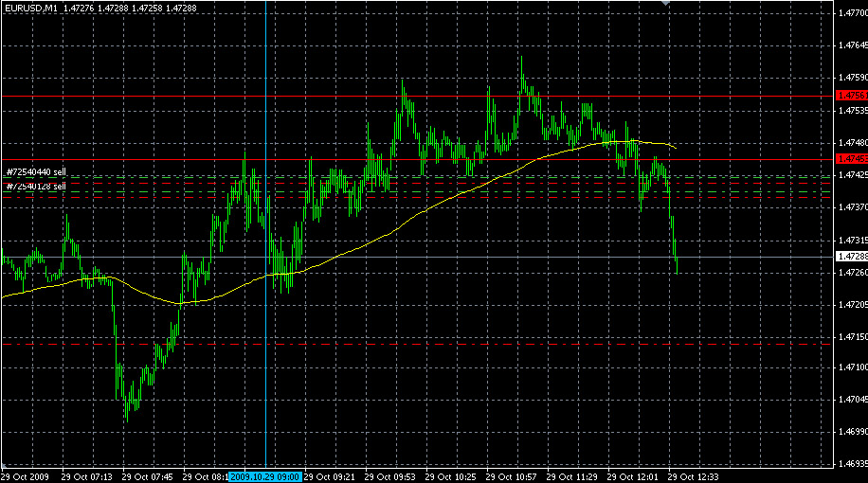Click the red 1.47561 price label

click(x=852, y=96)
